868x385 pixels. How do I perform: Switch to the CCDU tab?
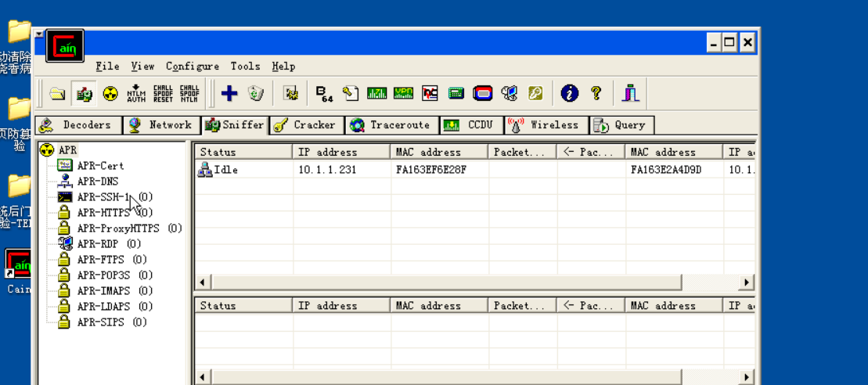pyautogui.click(x=472, y=125)
